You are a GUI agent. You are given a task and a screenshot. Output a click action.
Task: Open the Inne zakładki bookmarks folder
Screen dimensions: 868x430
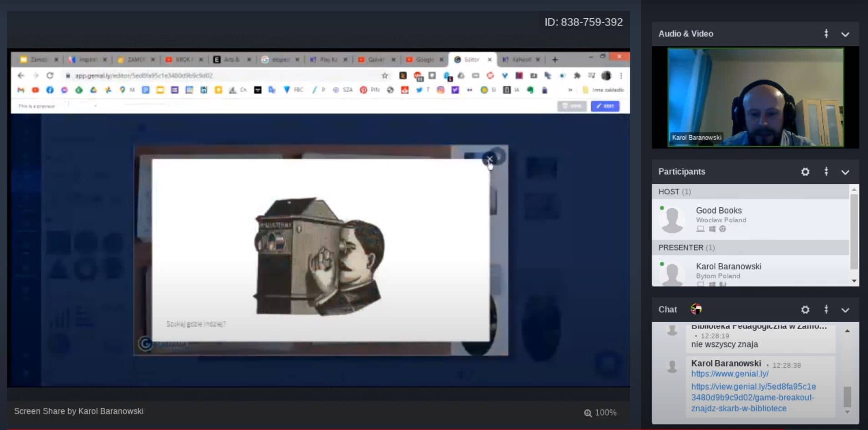[x=603, y=90]
